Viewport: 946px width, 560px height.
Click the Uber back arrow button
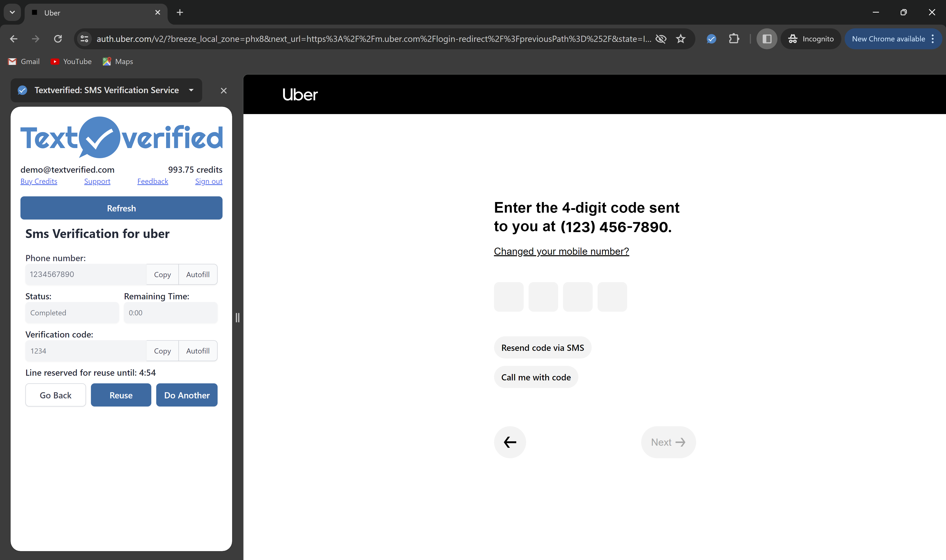[510, 442]
